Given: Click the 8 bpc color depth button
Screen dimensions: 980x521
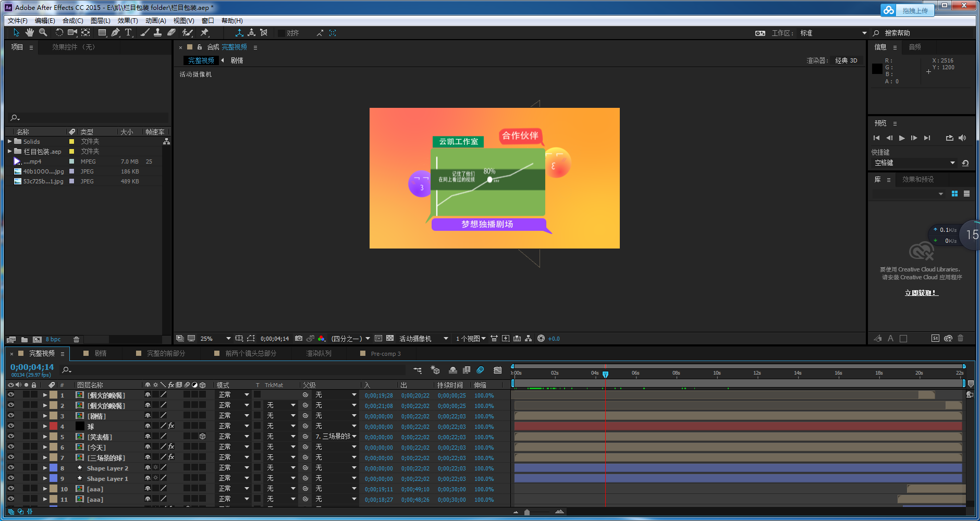Looking at the screenshot, I should [53, 340].
